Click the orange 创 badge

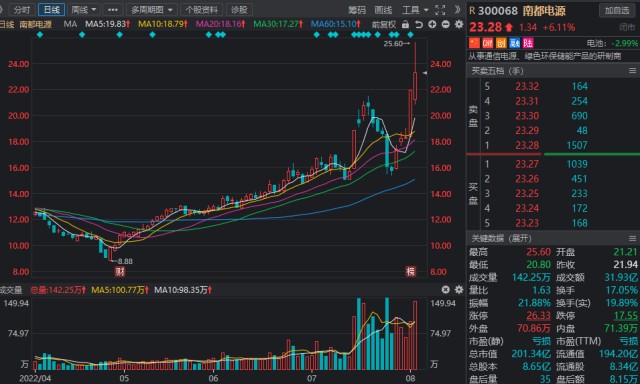point(501,43)
